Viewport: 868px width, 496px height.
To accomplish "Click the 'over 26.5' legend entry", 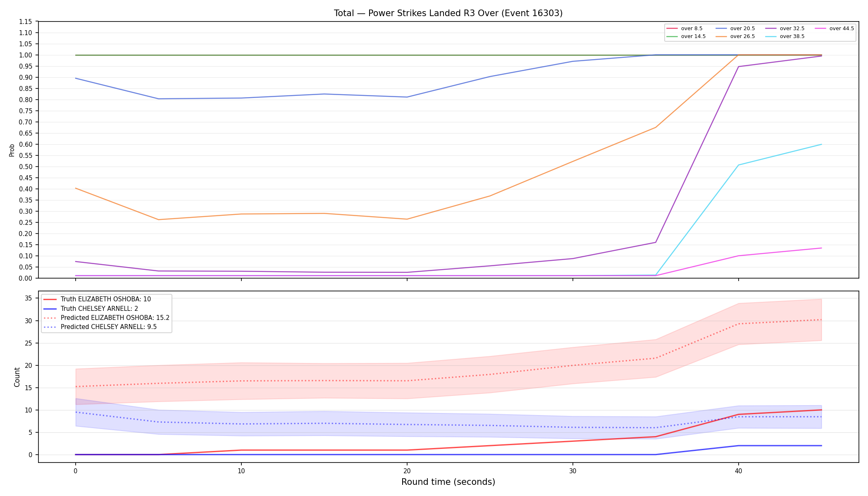I will coord(735,36).
